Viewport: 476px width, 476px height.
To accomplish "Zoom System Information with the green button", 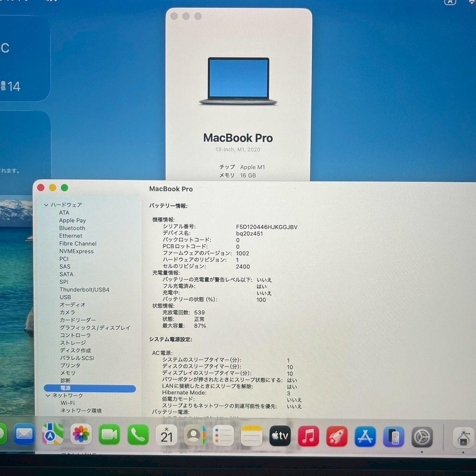I will tap(64, 188).
